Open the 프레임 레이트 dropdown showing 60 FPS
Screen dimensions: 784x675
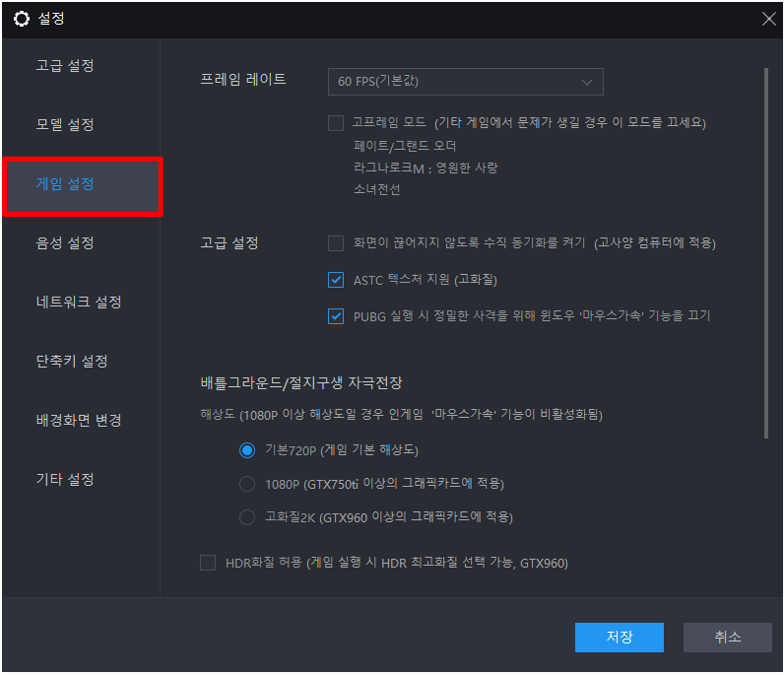(x=466, y=82)
